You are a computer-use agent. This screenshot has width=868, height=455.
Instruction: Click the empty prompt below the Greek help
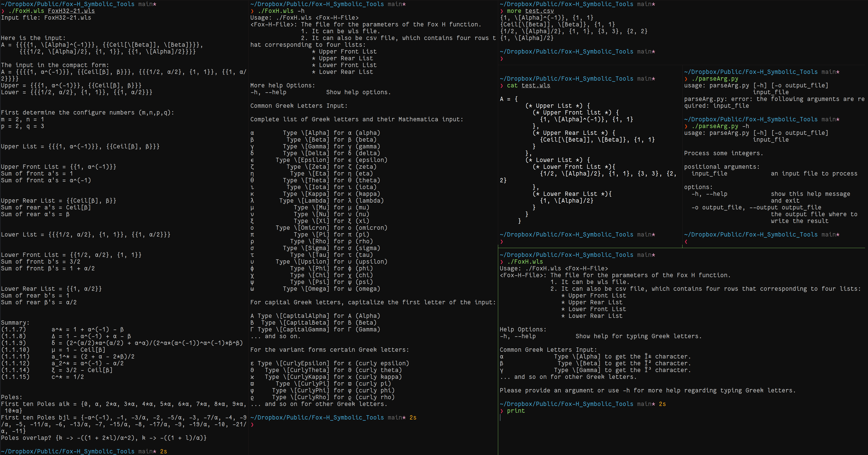tap(252, 424)
